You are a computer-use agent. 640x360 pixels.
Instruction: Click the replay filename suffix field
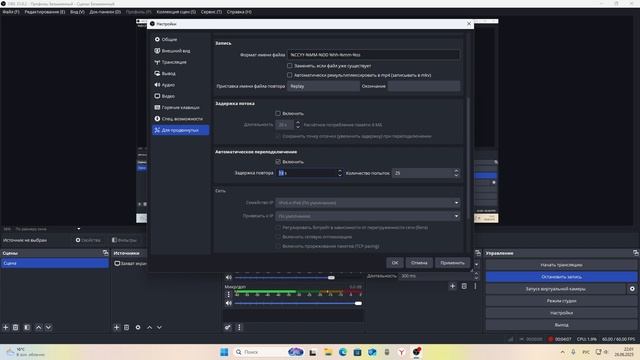[x=424, y=86]
